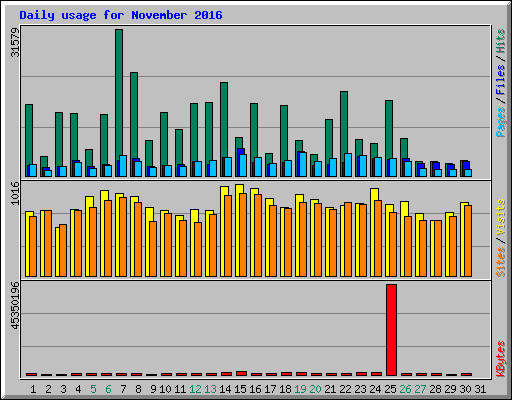Click day label 10 on the x-axis
This screenshot has width=512, height=400.
(x=165, y=389)
